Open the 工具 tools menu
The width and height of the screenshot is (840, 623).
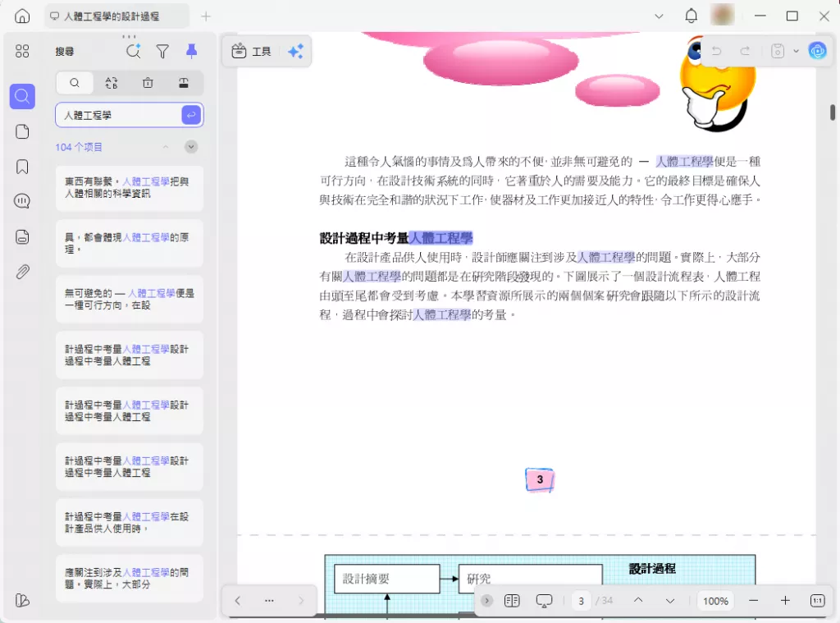(x=251, y=51)
